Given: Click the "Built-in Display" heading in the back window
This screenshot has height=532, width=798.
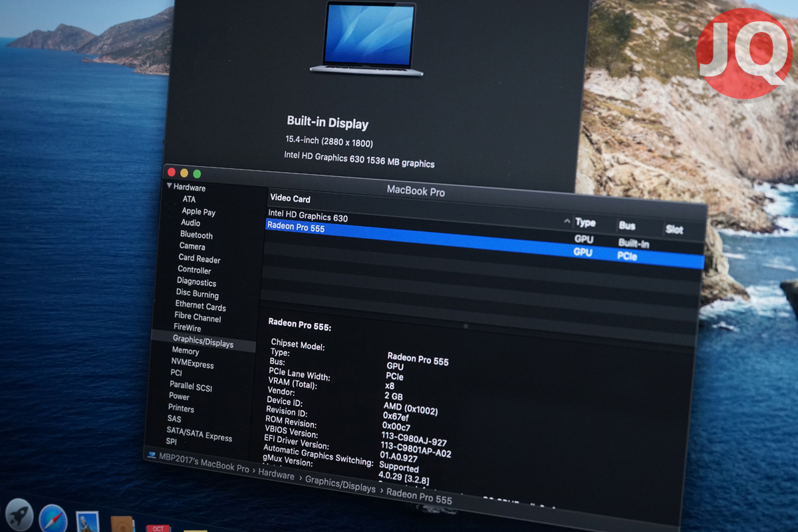Looking at the screenshot, I should point(327,122).
